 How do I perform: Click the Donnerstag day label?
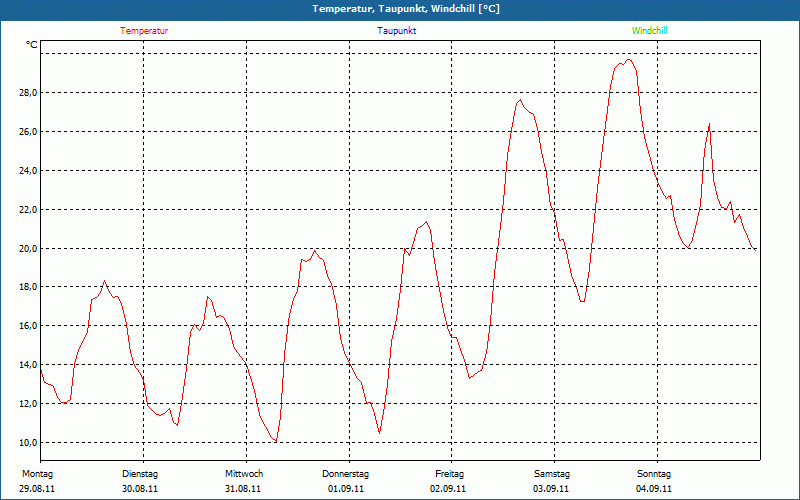click(x=345, y=474)
